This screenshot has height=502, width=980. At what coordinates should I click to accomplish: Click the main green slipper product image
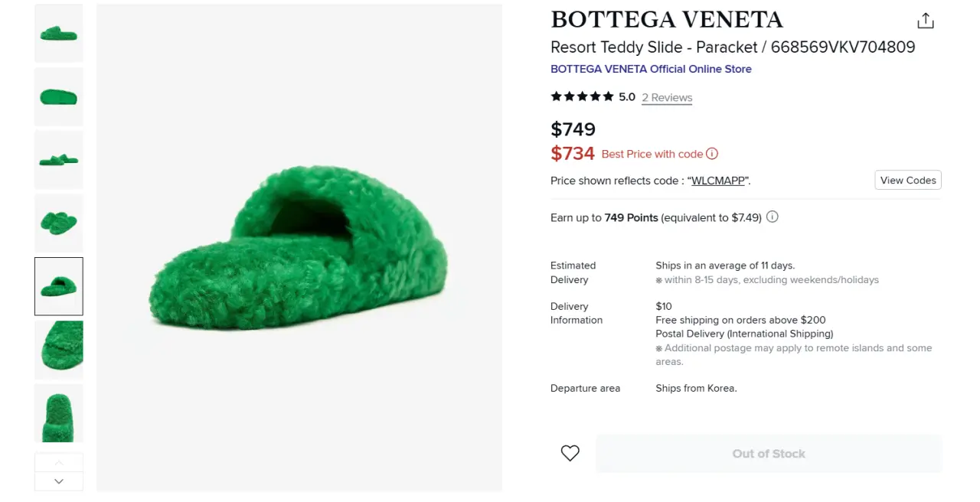pyautogui.click(x=299, y=247)
